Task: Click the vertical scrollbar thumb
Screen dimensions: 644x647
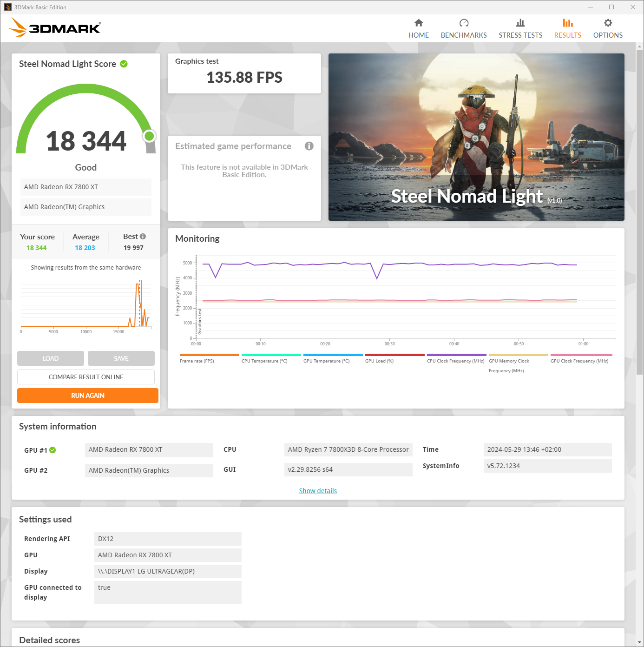Action: pyautogui.click(x=640, y=212)
